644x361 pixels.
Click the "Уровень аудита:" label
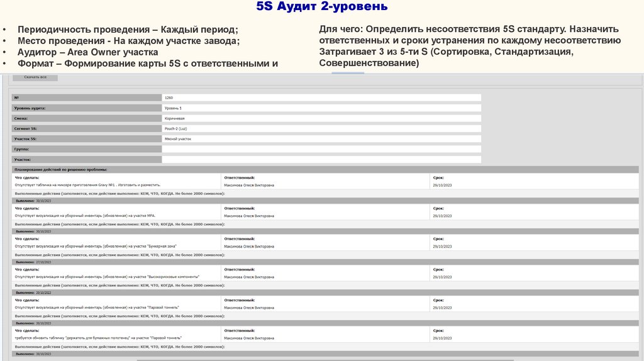30,108
